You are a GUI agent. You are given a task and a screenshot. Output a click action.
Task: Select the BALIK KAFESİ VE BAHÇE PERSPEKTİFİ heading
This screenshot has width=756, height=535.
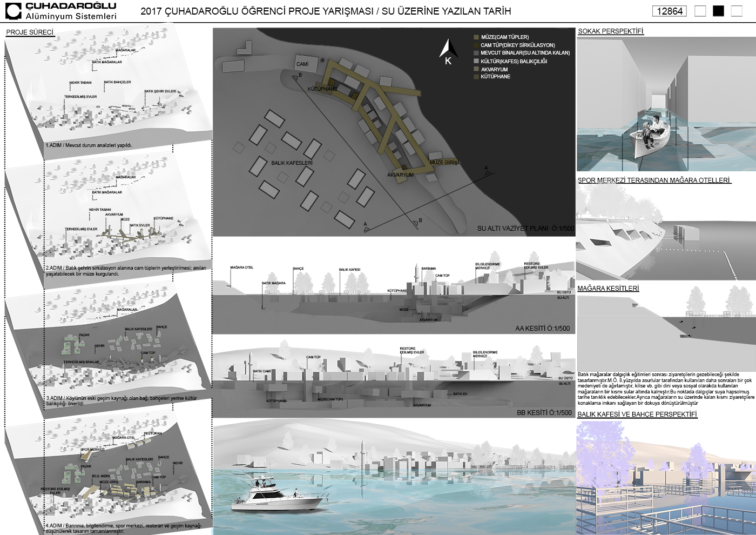pos(637,414)
